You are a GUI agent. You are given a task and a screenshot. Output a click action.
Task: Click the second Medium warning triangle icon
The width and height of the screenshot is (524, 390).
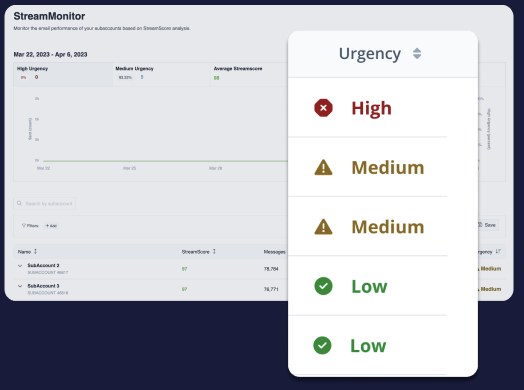click(323, 227)
